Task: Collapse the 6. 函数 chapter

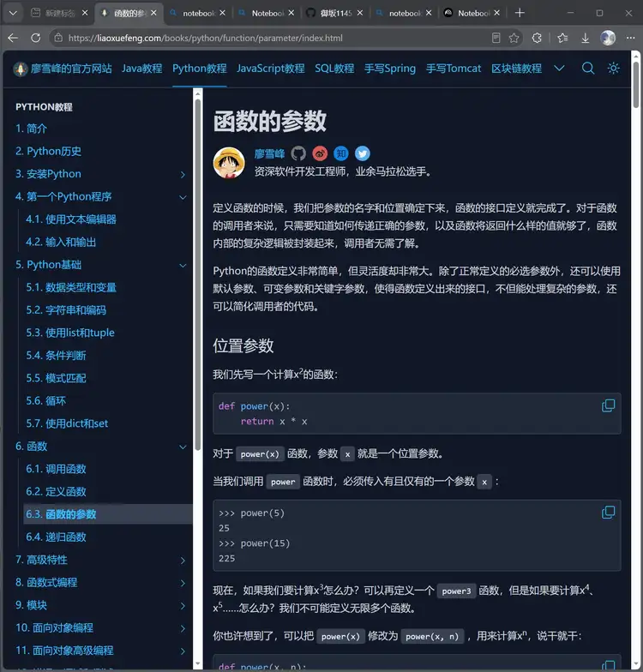Action: (x=183, y=447)
